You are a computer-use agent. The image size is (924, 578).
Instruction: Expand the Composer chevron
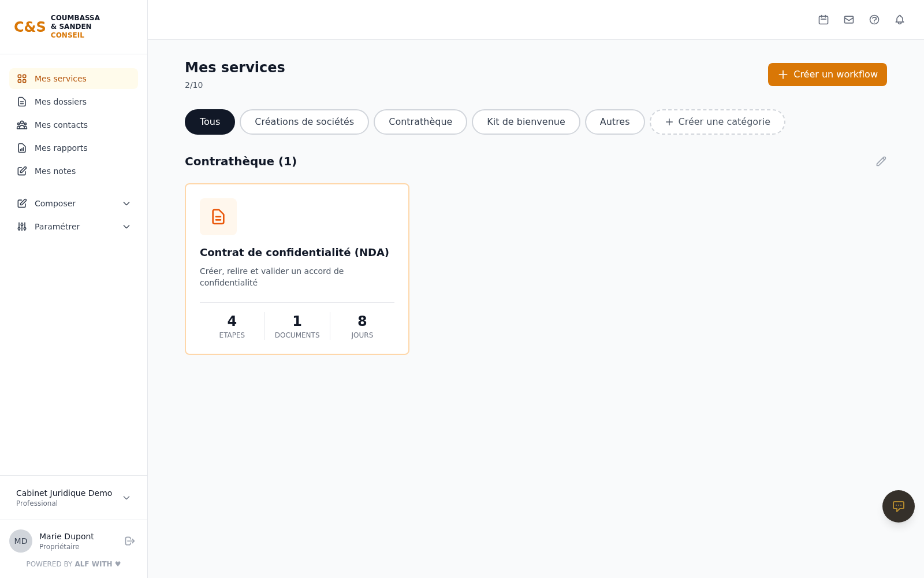click(126, 203)
